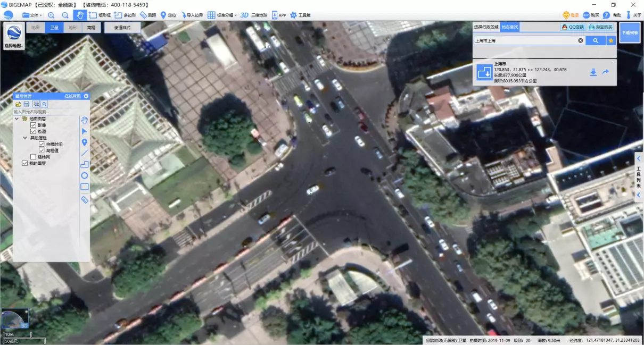Click the 上海市 result boundary icon
This screenshot has width=644, height=345.
(484, 73)
